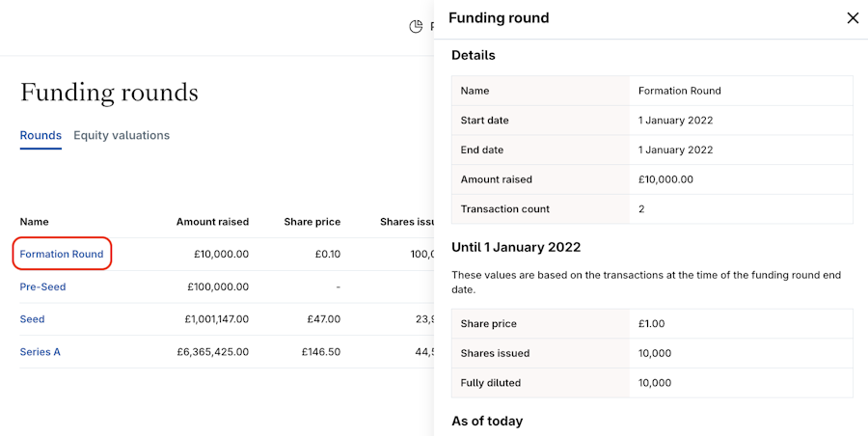This screenshot has width=868, height=436.
Task: Click the Amount raised column header
Action: tap(212, 222)
